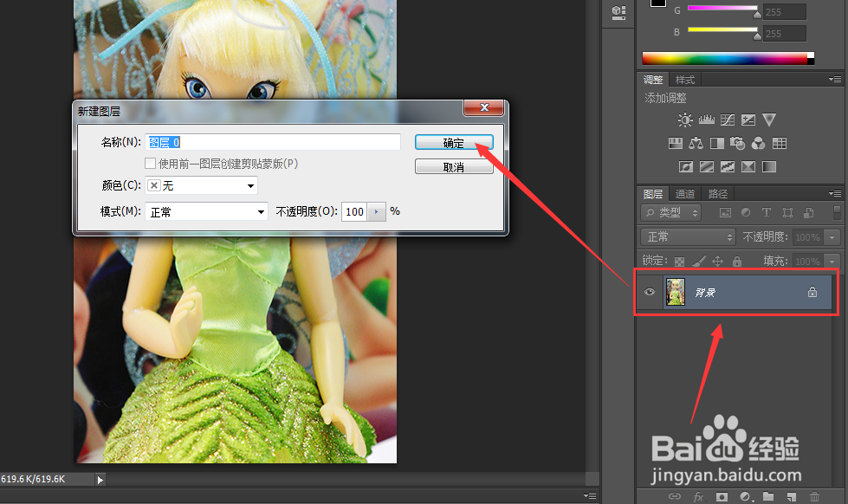The height and width of the screenshot is (504, 848).
Task: Open the Levels adjustment icon
Action: point(706,120)
